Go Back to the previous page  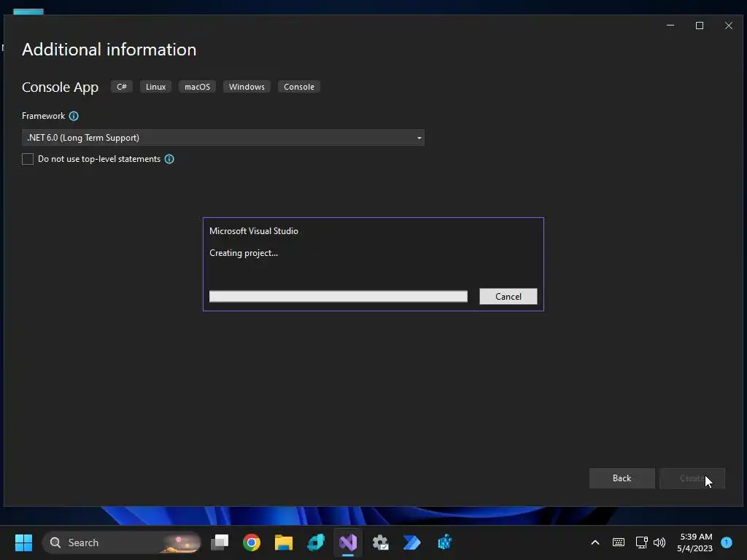pyautogui.click(x=622, y=478)
